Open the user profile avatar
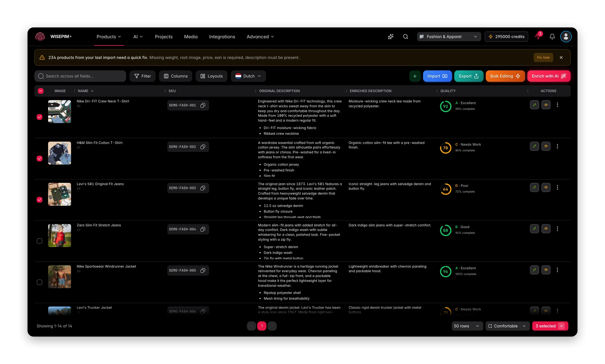This screenshot has width=605, height=364. (566, 37)
